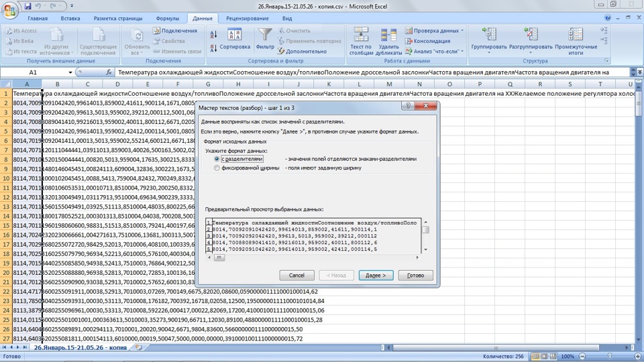Open Промежуточные итоги
The image size is (644, 362).
point(576,41)
